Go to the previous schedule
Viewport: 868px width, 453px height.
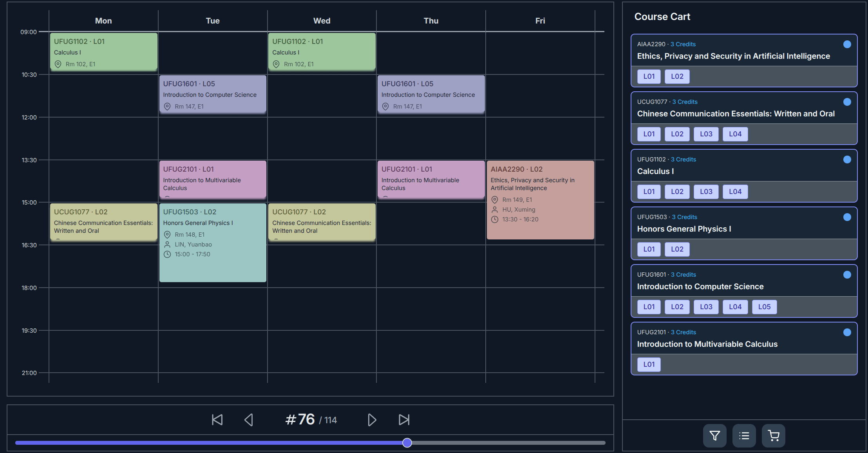249,420
